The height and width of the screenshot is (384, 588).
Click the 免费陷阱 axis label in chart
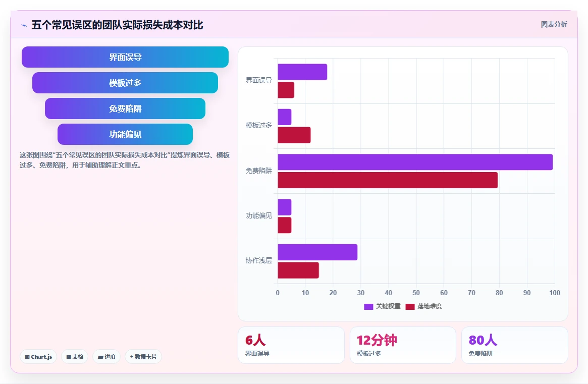coord(259,171)
